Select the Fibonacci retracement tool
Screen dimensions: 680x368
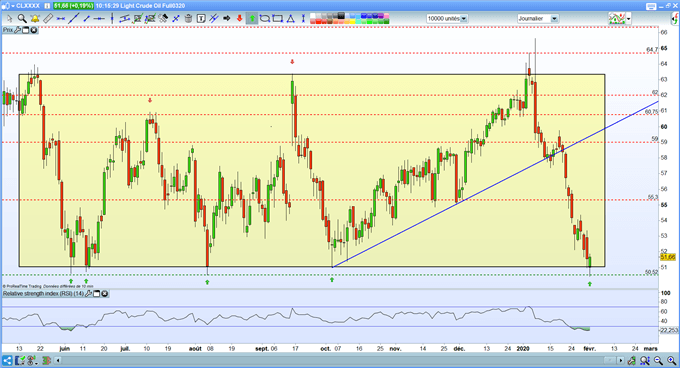(138, 19)
